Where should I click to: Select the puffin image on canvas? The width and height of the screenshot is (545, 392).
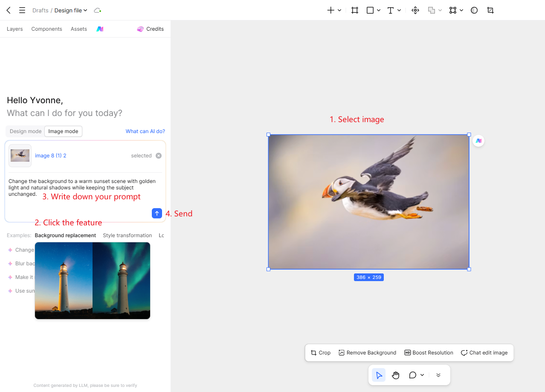point(368,202)
